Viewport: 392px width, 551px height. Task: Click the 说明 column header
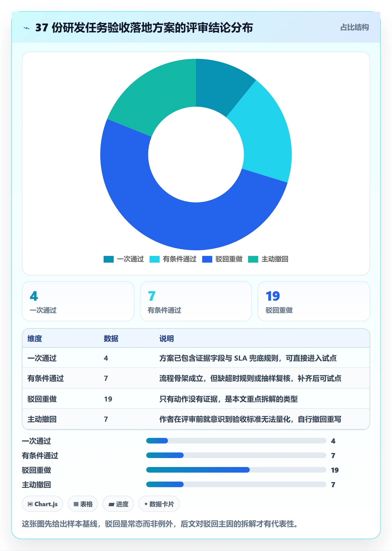(167, 338)
